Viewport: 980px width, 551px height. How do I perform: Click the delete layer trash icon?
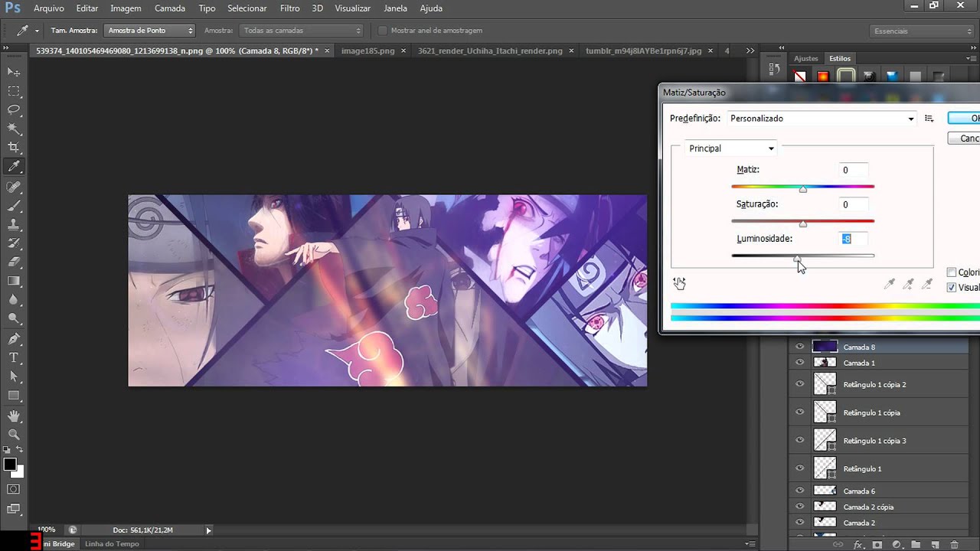(954, 545)
